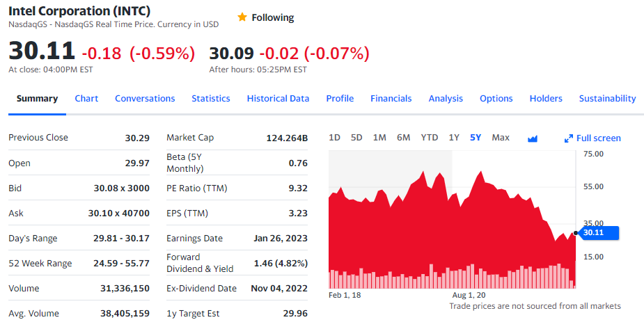Click the Intel Corporation (INTC) title
This screenshot has height=329, width=644.
79,10
